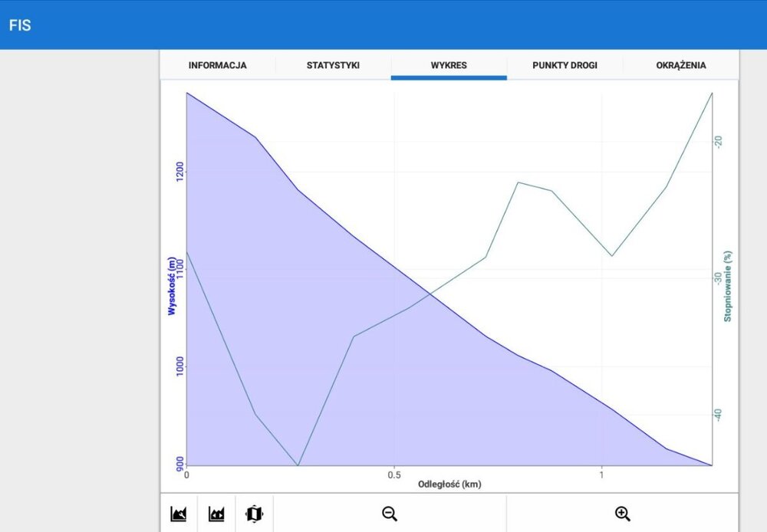Viewport: 767px width, 532px height.
Task: Click the chart icon left of the map icon
Action: (216, 514)
